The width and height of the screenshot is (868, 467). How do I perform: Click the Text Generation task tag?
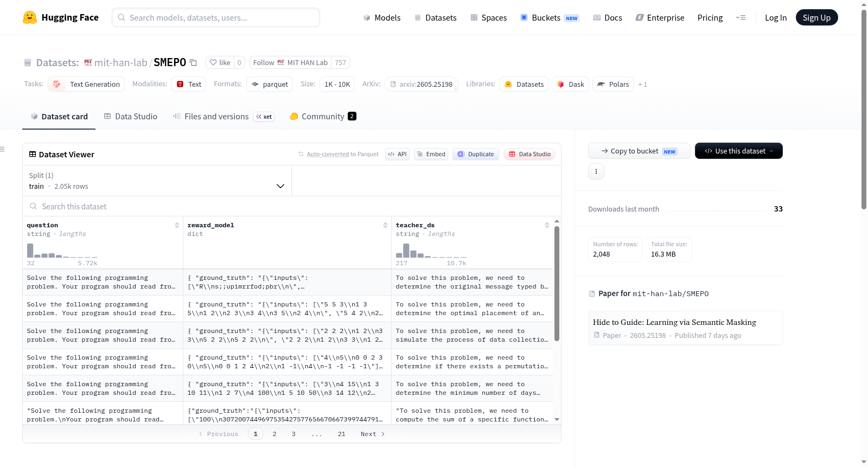87,84
